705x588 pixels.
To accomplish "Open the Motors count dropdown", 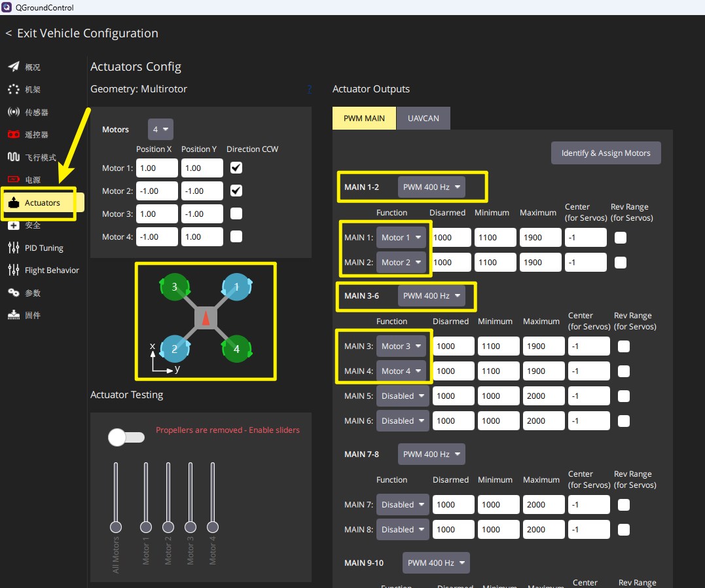I will [x=160, y=130].
